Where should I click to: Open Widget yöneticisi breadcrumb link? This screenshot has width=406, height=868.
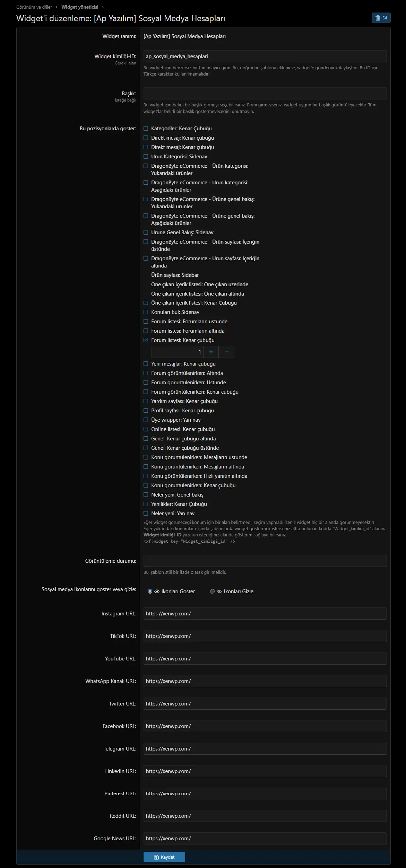pos(80,7)
